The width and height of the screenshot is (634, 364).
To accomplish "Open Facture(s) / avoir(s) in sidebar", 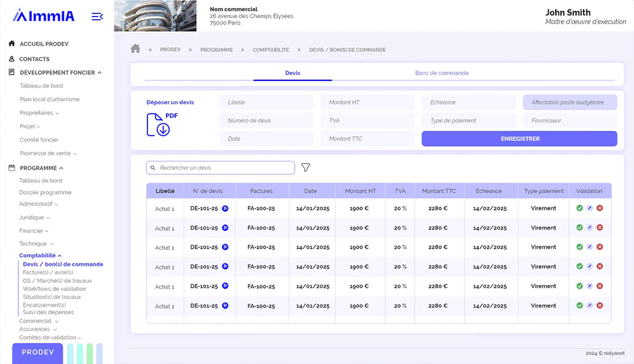I will (x=48, y=273).
